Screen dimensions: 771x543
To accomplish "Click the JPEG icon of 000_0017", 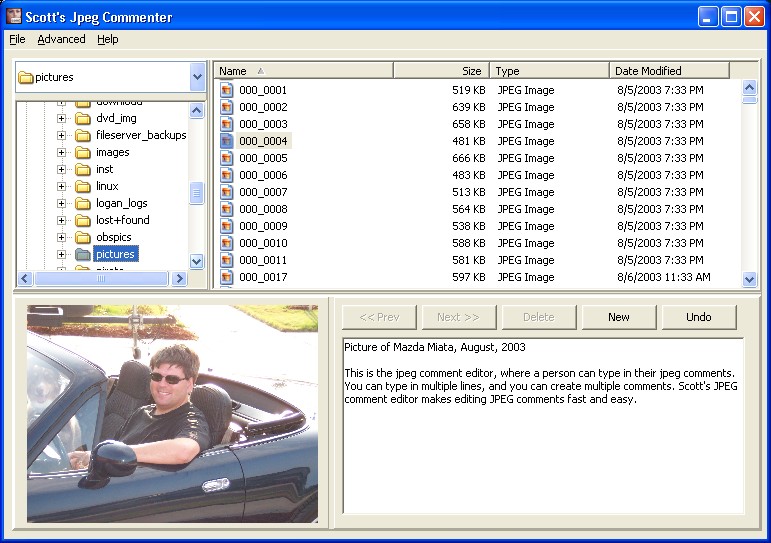I will [226, 277].
